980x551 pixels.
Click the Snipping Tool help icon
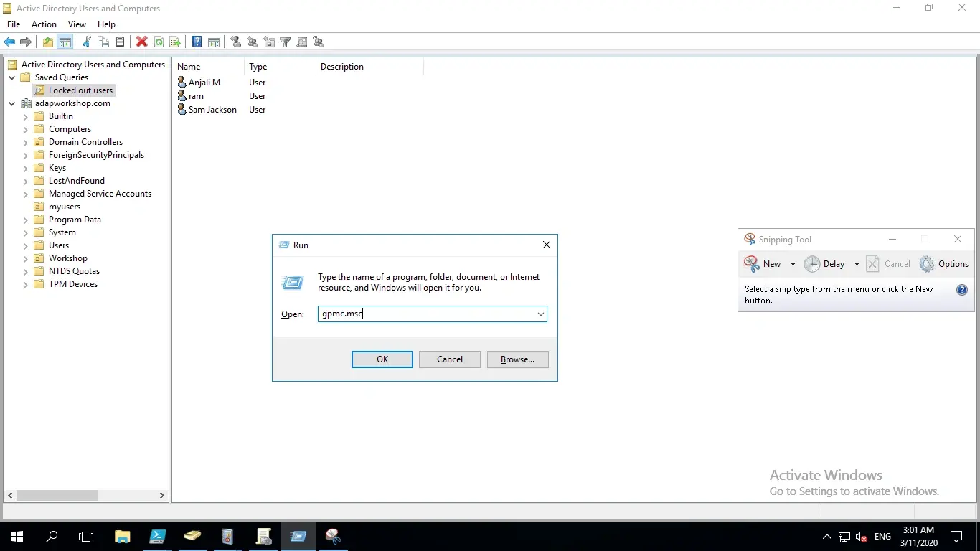coord(962,290)
